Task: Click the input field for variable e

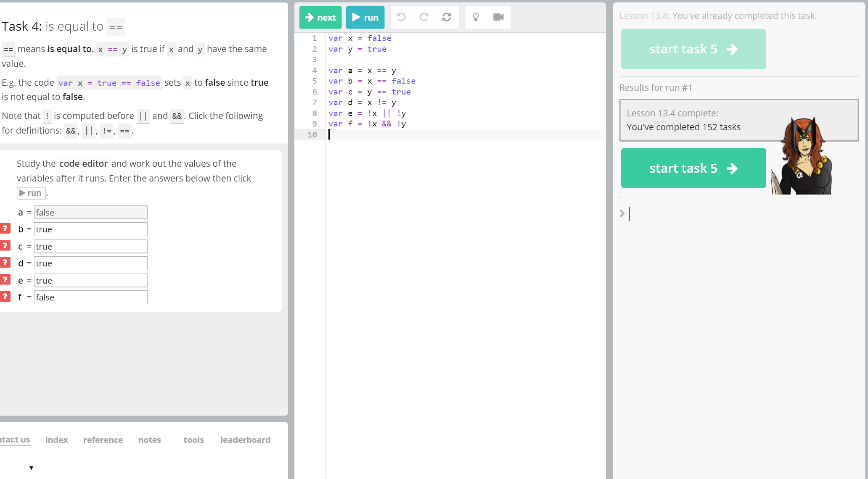Action: [x=90, y=281]
